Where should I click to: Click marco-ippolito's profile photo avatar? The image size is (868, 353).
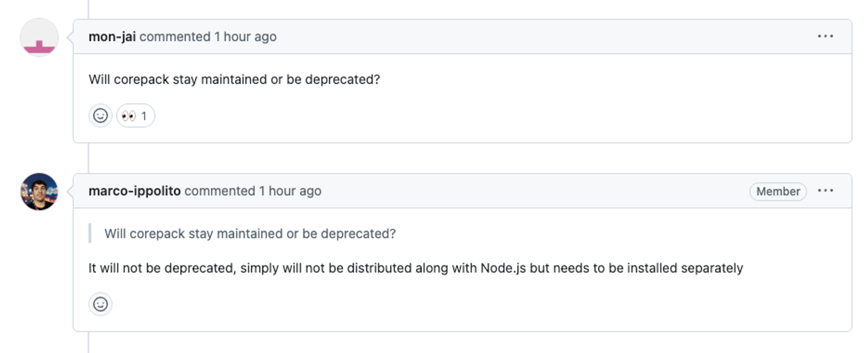39,192
